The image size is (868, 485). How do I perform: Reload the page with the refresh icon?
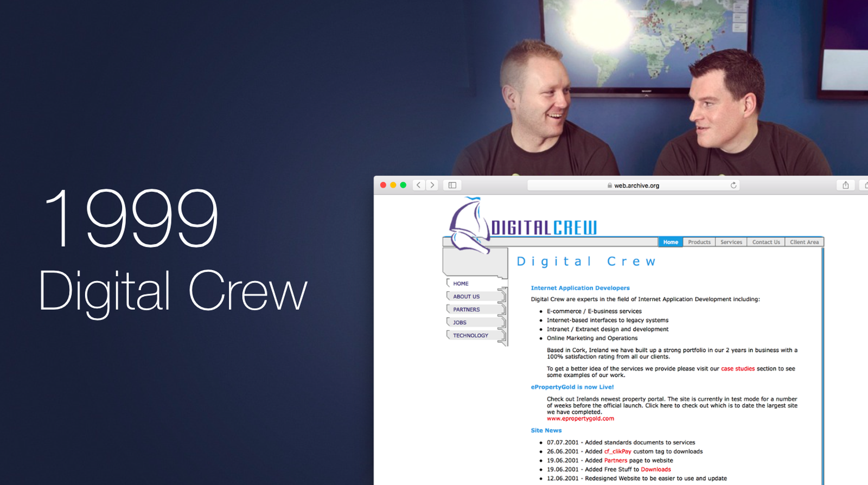(733, 185)
